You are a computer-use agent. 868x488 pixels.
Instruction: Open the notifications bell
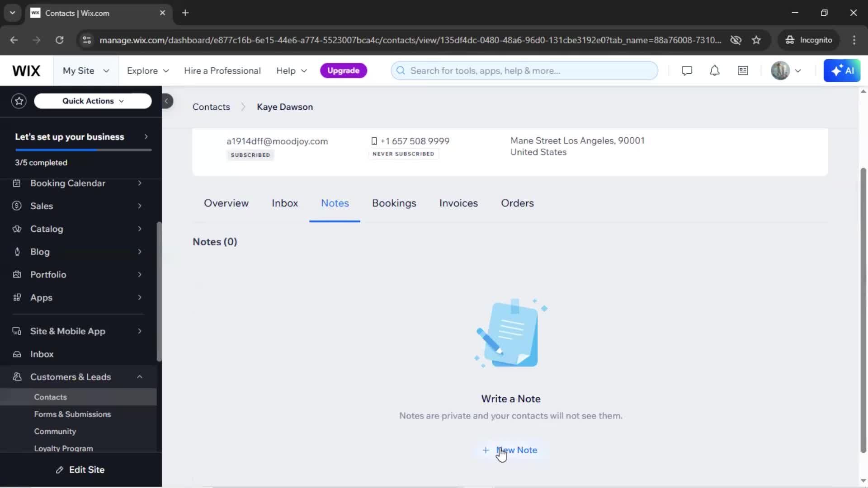point(714,71)
